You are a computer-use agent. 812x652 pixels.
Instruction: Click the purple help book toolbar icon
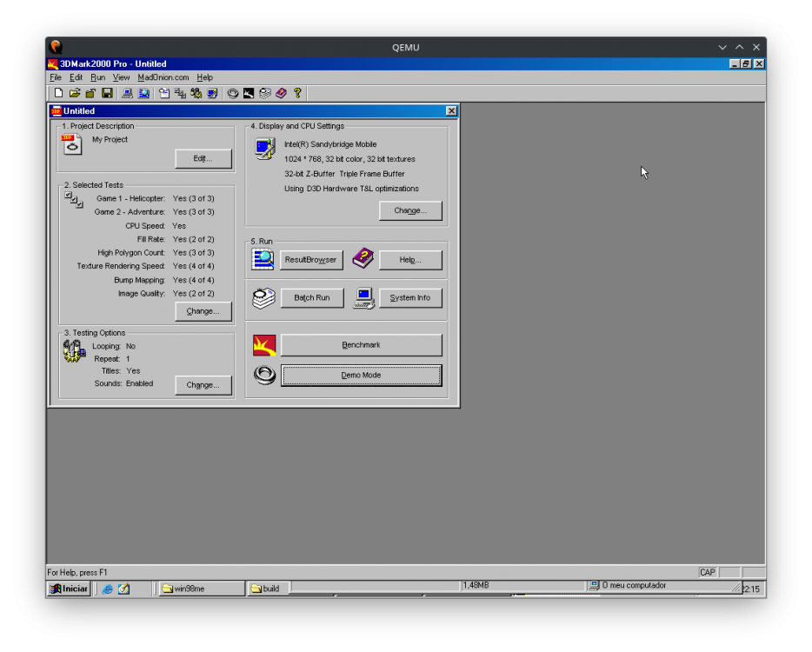(281, 93)
